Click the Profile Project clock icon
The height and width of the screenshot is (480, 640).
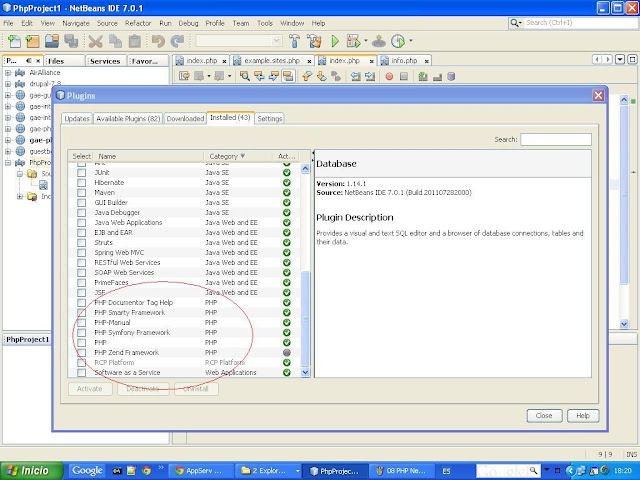tap(398, 41)
